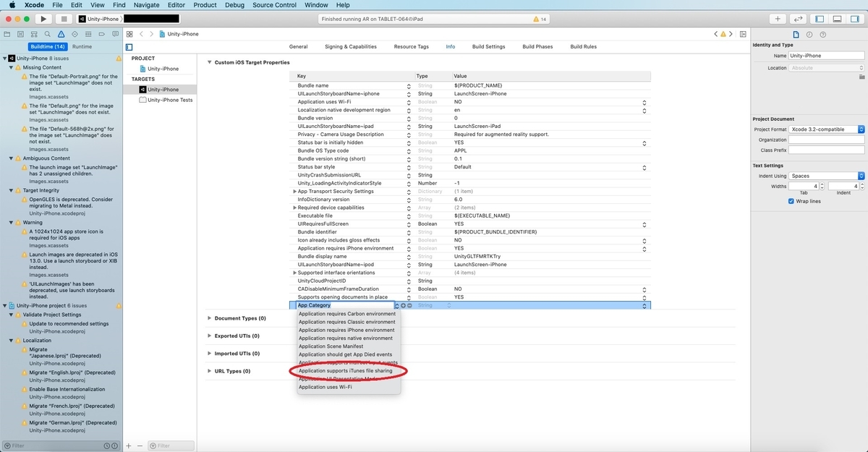The image size is (868, 452).
Task: Expand Document Types (0) section
Action: 209,318
